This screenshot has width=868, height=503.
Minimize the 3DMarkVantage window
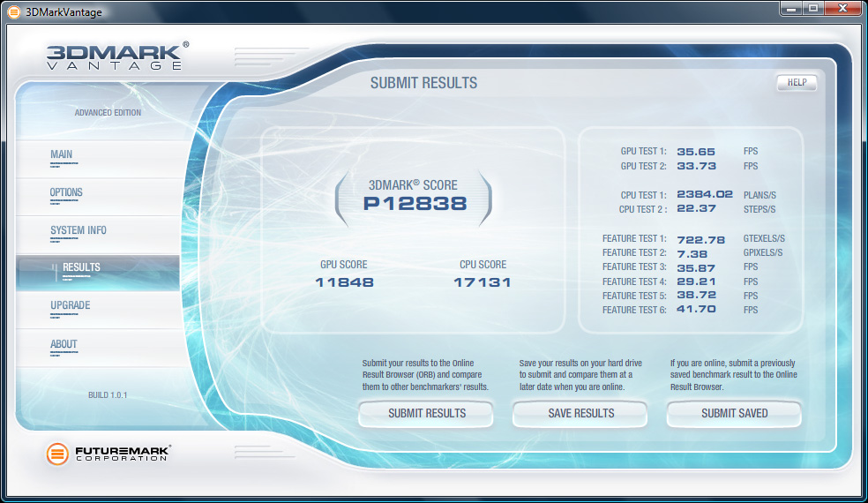pos(791,8)
